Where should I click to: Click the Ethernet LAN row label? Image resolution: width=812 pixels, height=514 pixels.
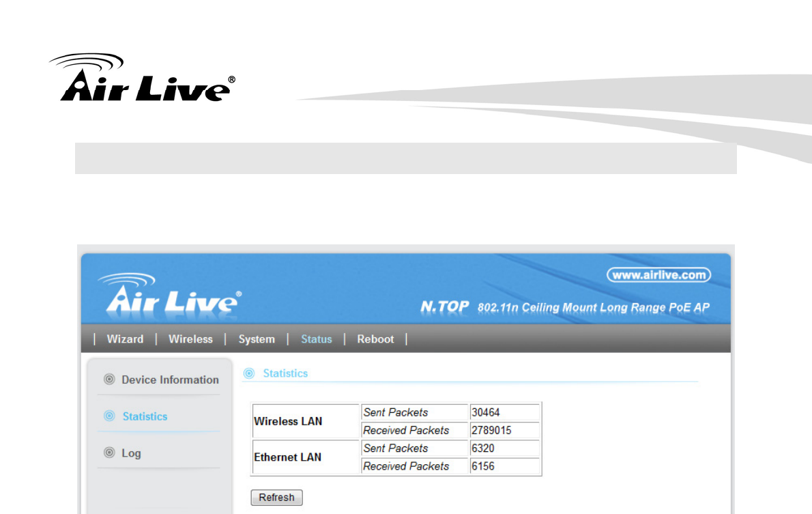click(x=287, y=457)
